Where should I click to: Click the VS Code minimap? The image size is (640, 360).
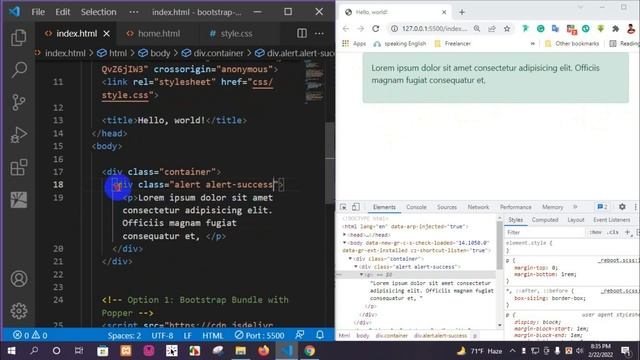[x=314, y=81]
